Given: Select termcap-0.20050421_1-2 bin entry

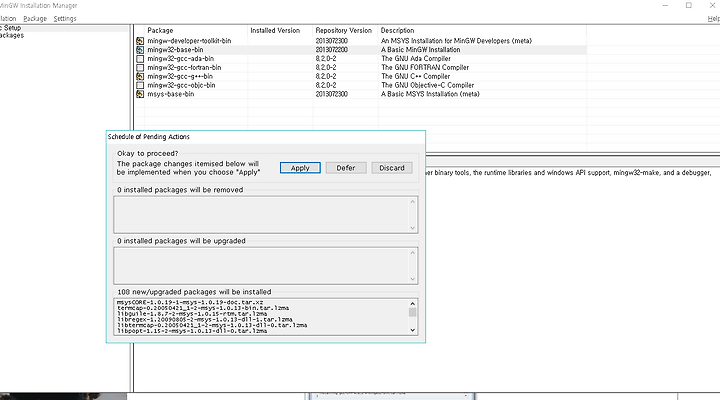Looking at the screenshot, I should pyautogui.click(x=203, y=308).
